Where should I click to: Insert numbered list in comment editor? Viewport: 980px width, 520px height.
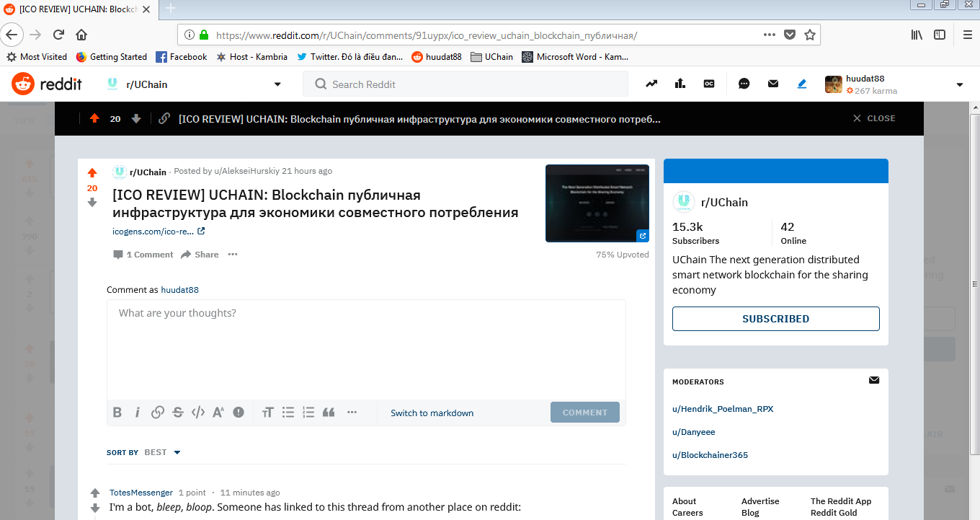click(x=308, y=413)
